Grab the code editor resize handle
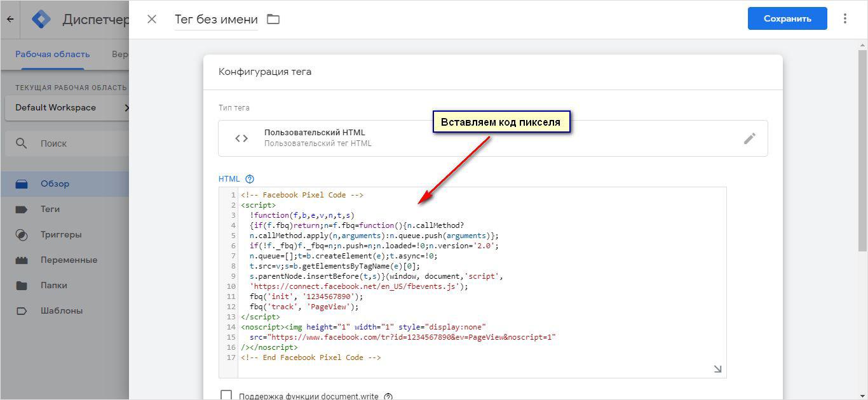Image resolution: width=868 pixels, height=400 pixels. 717,369
